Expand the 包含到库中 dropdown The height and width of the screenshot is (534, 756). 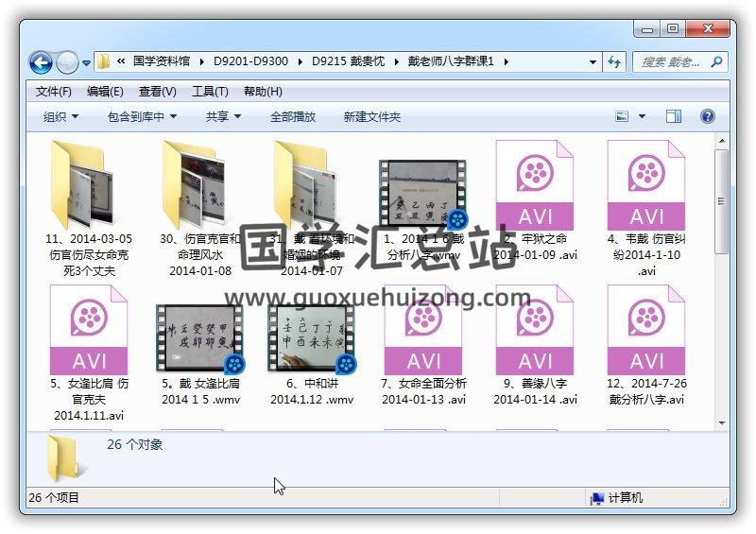pyautogui.click(x=143, y=116)
